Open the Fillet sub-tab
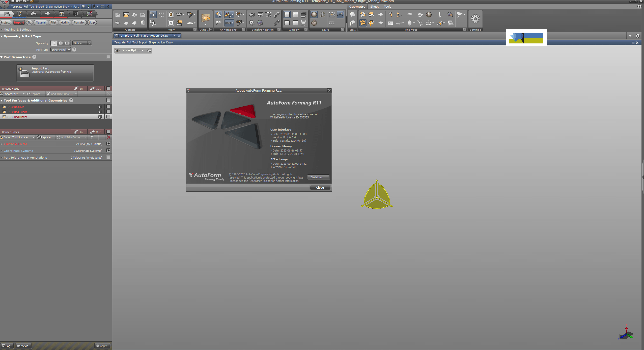The height and width of the screenshot is (350, 644). [53, 22]
